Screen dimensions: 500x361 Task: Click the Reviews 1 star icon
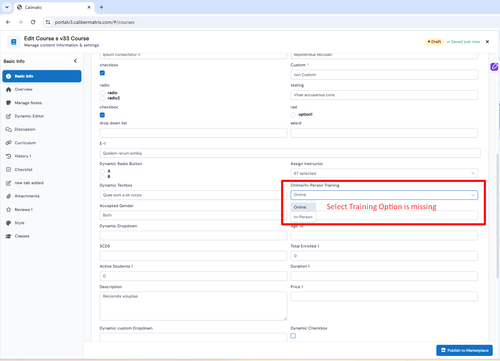9,209
